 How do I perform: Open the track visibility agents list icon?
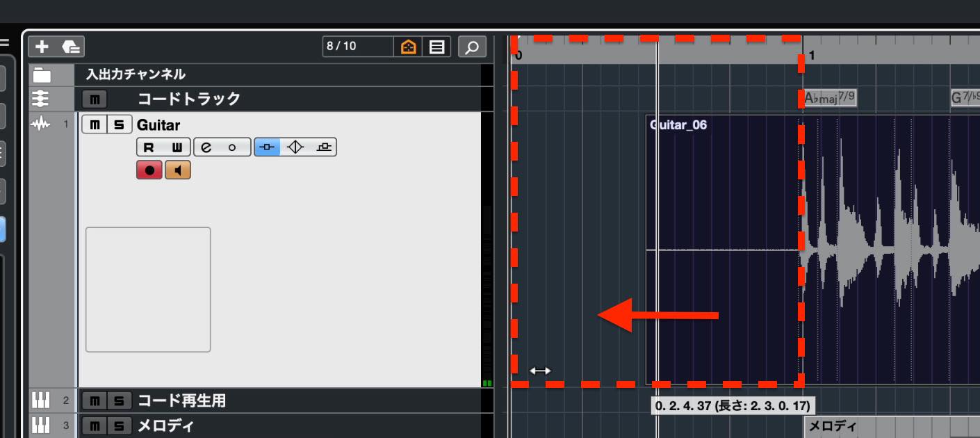pos(436,47)
